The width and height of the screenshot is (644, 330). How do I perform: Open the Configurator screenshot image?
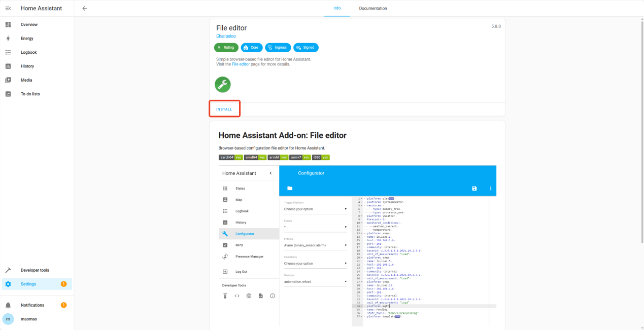[358, 246]
